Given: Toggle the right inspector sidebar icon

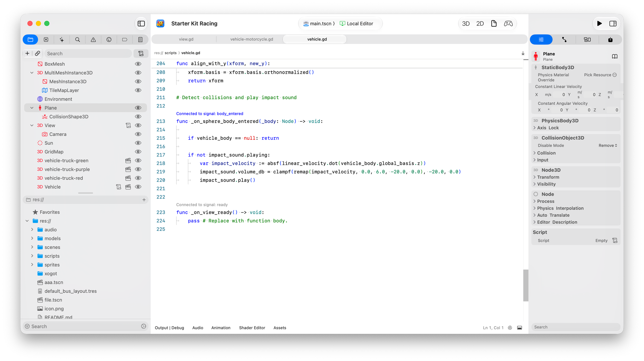Looking at the screenshot, I should coord(613,24).
